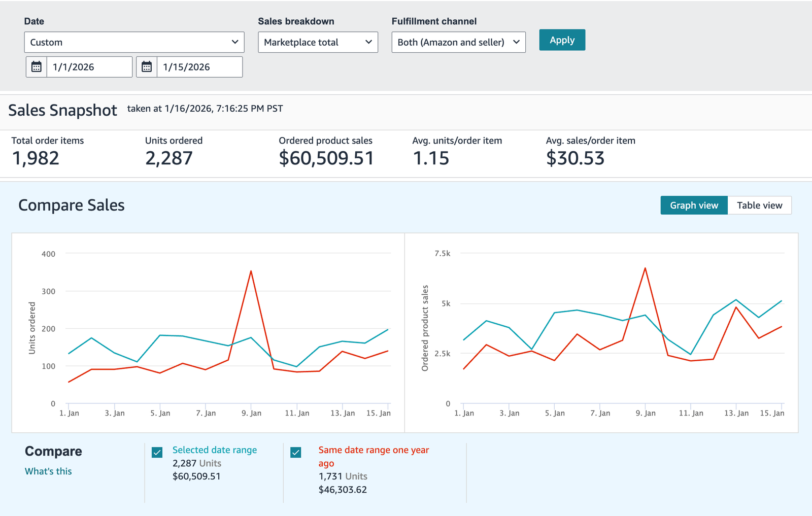Viewport: 812px width, 516px height.
Task: Click the red peak on the units ordered chart
Action: [251, 271]
